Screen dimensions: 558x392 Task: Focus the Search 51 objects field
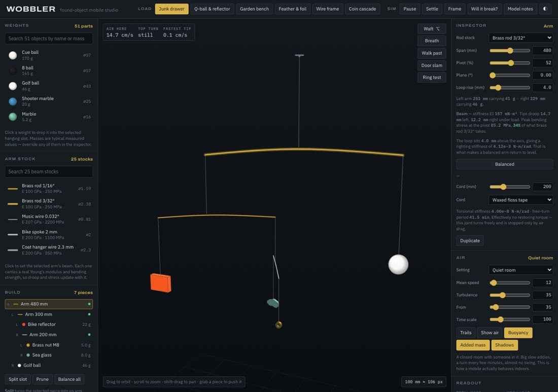(x=49, y=39)
